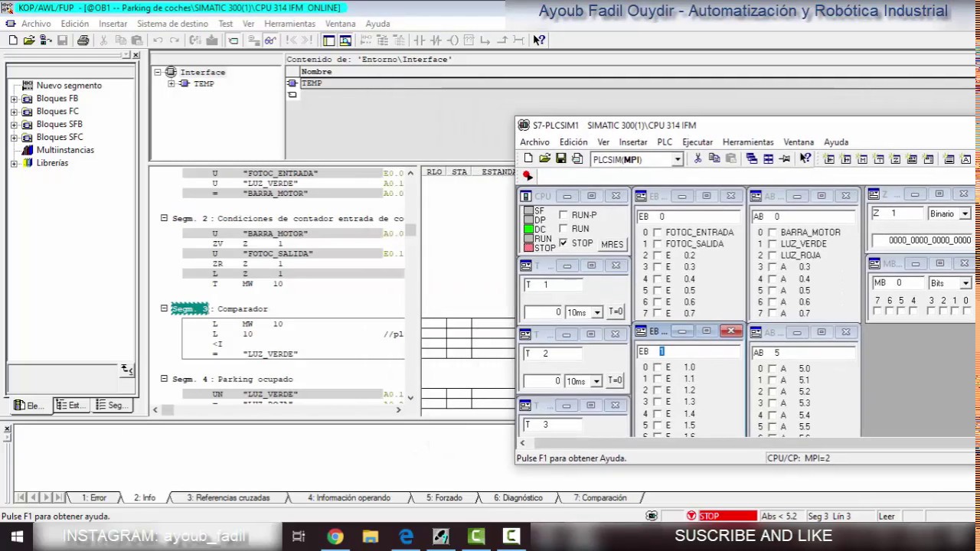This screenshot has height=551, width=980.
Task: Insert an output variable window in PLCSIM
Action: click(846, 159)
